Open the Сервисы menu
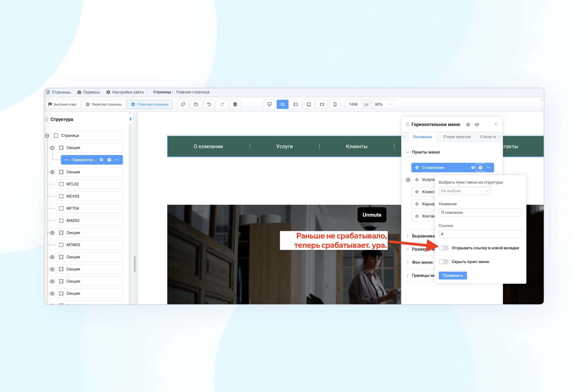The width and height of the screenshot is (588, 392). coord(88,92)
